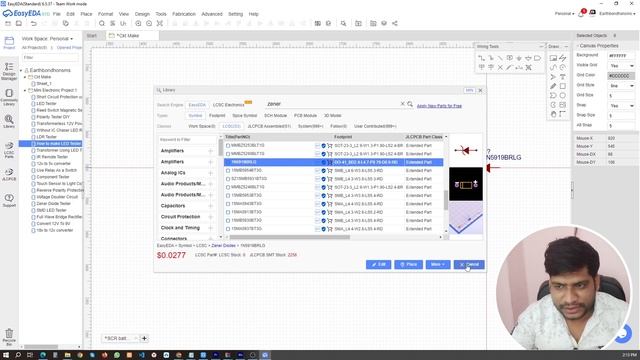The width and height of the screenshot is (640, 360).
Task: Open the Place menu
Action: [86, 14]
